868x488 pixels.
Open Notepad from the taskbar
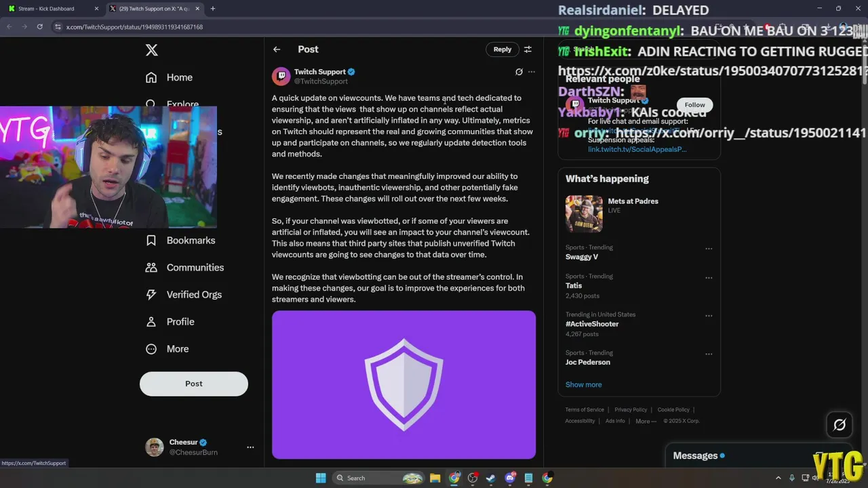(528, 478)
